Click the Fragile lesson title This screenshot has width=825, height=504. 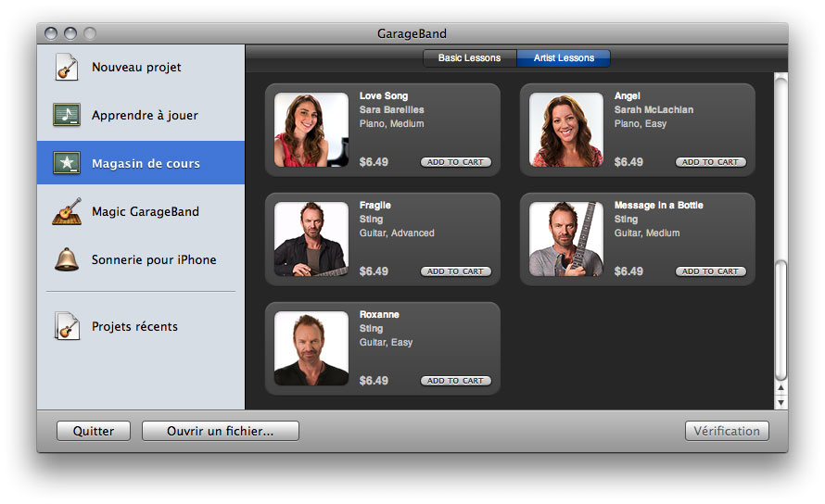pos(375,205)
